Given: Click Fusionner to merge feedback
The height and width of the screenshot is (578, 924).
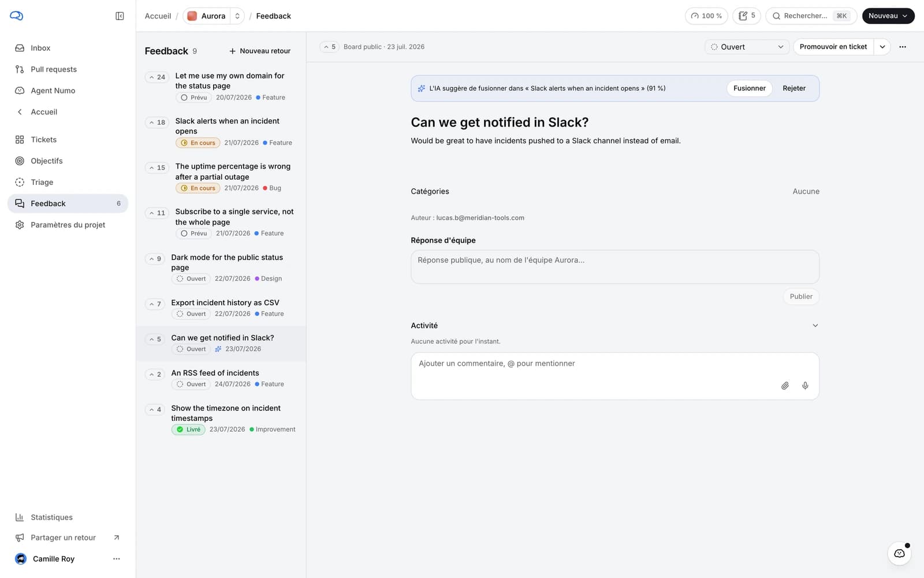Looking at the screenshot, I should coord(750,88).
